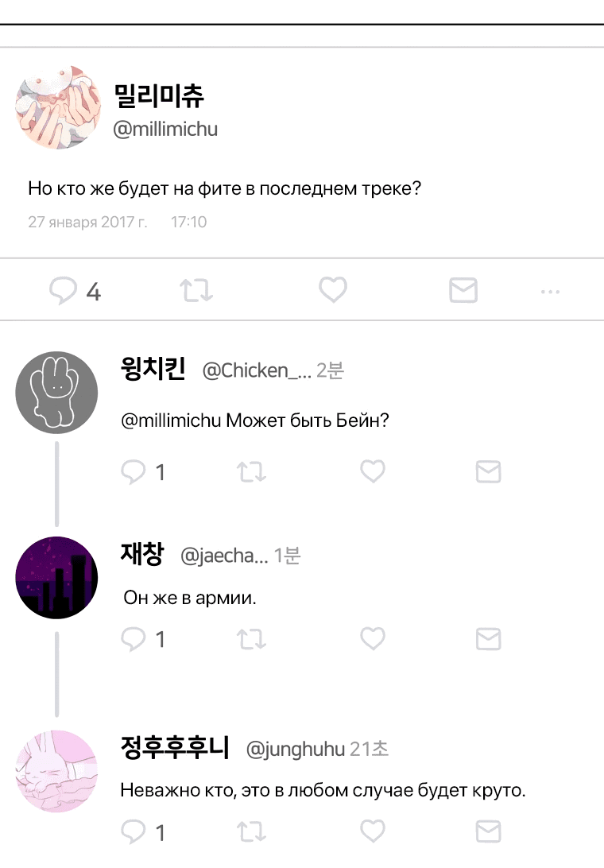
Task: Open more options dots on main tweet
Action: click(550, 291)
